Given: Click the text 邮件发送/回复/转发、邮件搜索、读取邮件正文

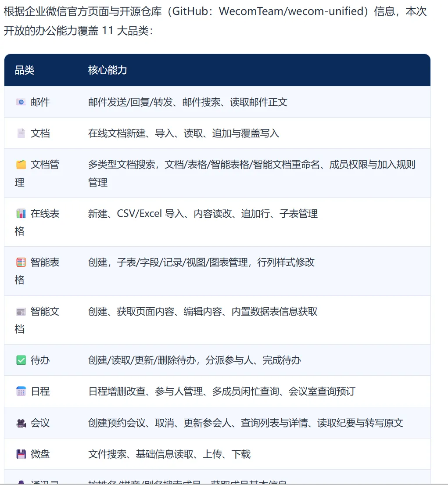Looking at the screenshot, I should point(188,102).
